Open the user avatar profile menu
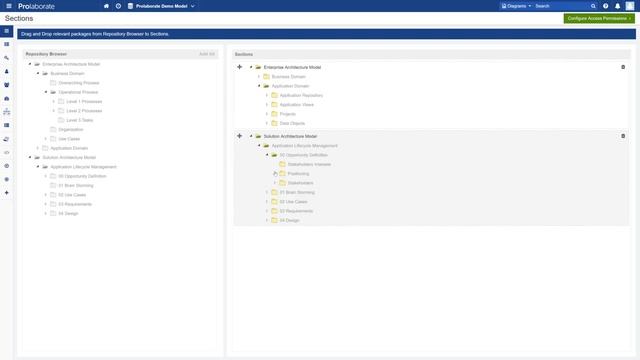The height and width of the screenshot is (360, 640). pos(630,6)
